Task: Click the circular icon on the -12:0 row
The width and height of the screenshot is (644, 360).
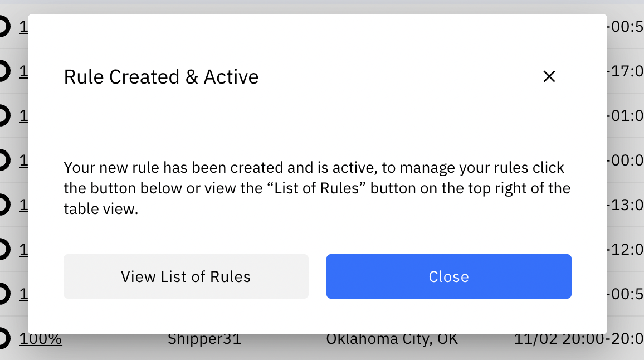Action: 3,250
